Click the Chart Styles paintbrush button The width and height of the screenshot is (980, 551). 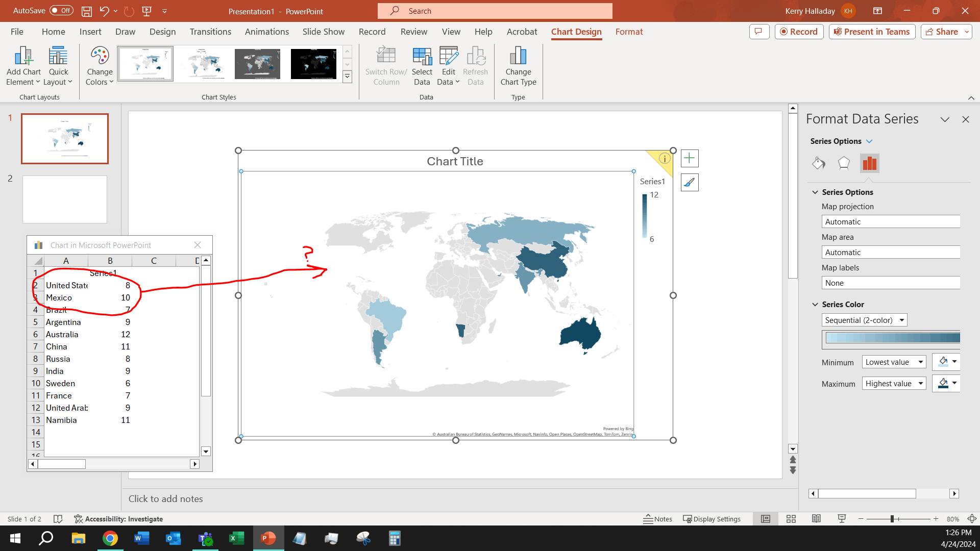tap(689, 182)
